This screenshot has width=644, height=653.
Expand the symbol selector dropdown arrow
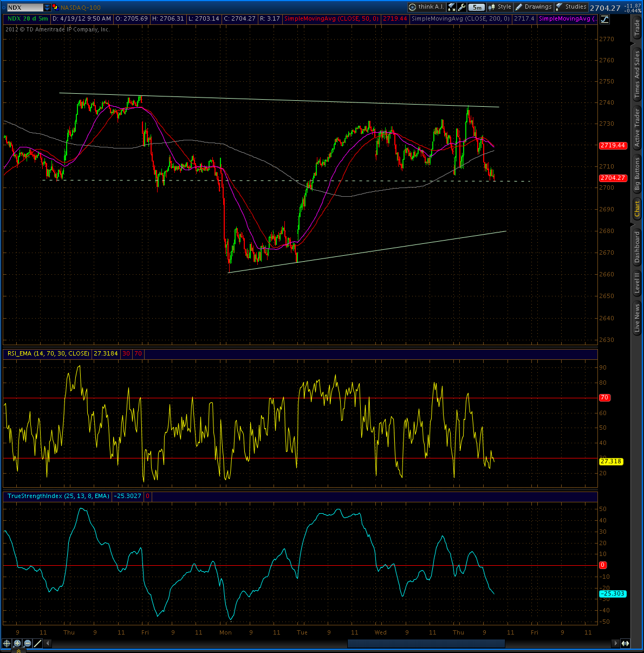[47, 8]
